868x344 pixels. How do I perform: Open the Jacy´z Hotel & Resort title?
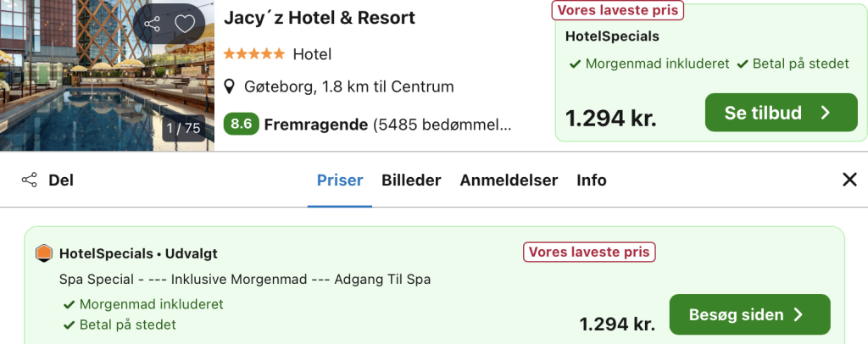coord(320,19)
